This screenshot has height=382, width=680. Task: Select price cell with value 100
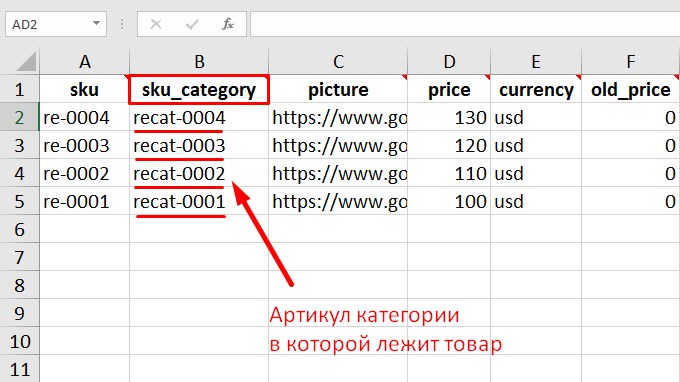click(x=449, y=201)
